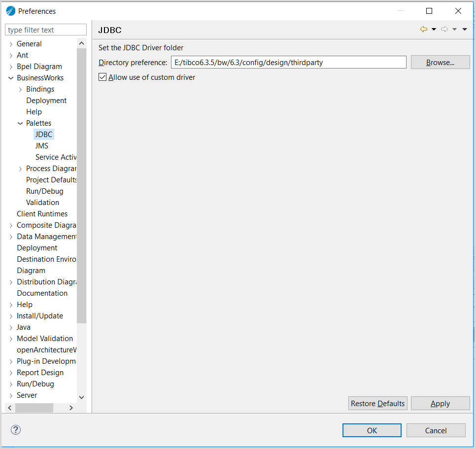The image size is (476, 449).
Task: Click tree scrollbar up arrow
Action: pos(81,43)
